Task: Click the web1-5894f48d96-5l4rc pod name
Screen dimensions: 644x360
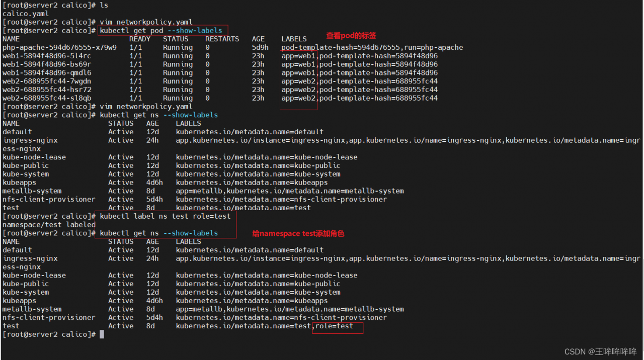Action: point(47,56)
